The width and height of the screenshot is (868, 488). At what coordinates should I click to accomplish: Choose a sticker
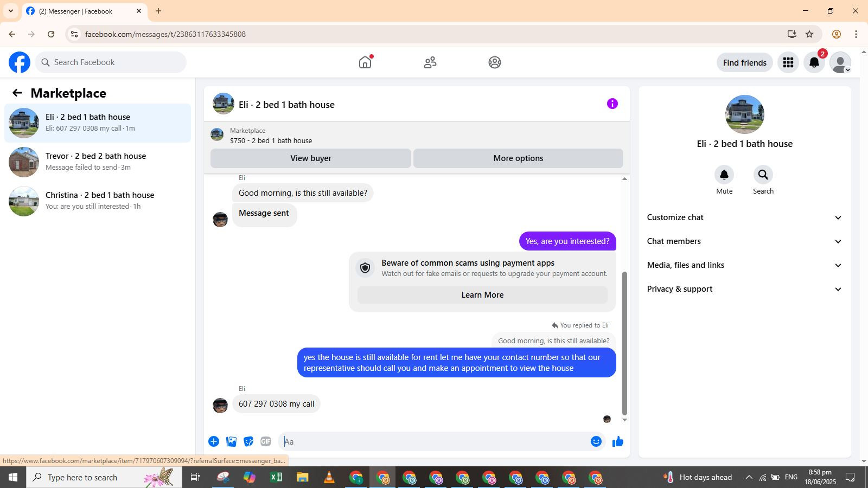[x=248, y=441]
